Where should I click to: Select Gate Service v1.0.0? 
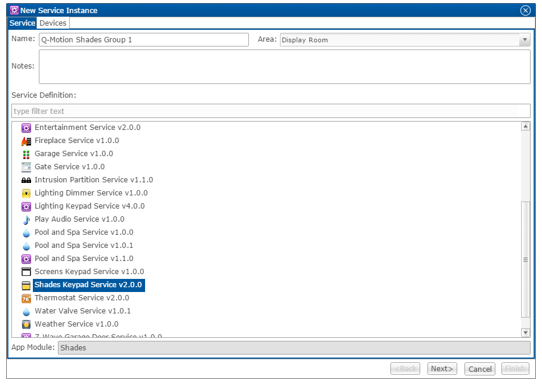click(69, 167)
